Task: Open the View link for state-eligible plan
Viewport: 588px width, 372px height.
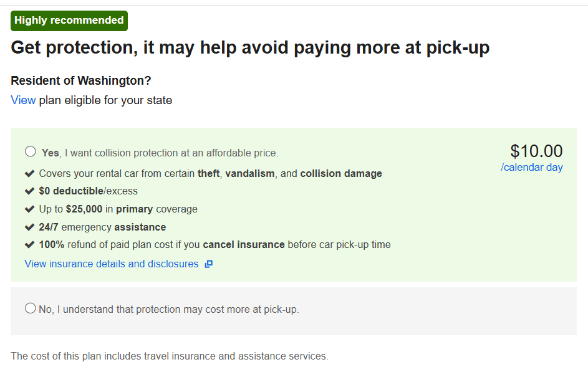Action: 23,100
